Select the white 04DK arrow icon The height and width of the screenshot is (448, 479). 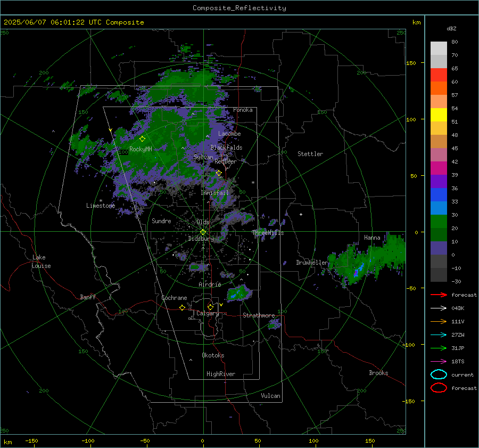[439, 308]
